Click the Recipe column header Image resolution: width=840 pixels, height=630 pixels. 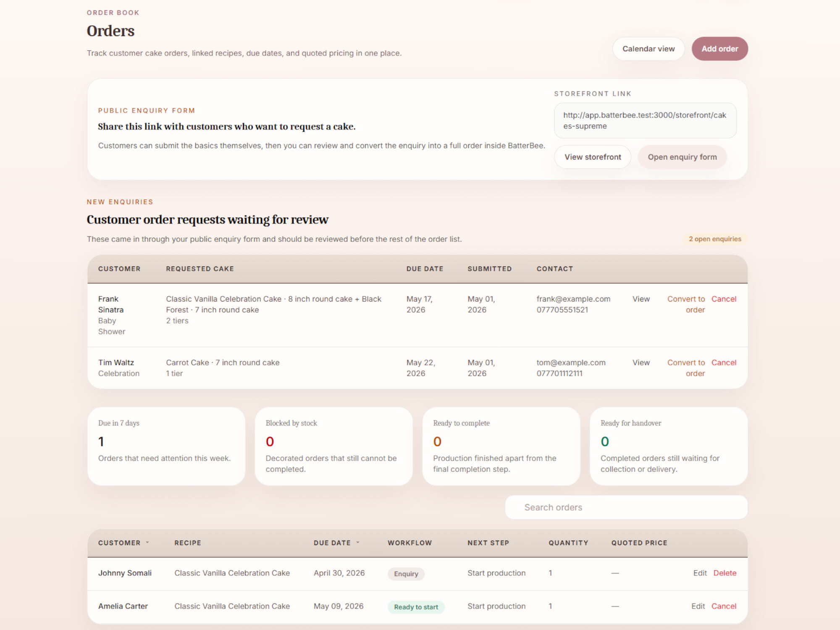(188, 543)
